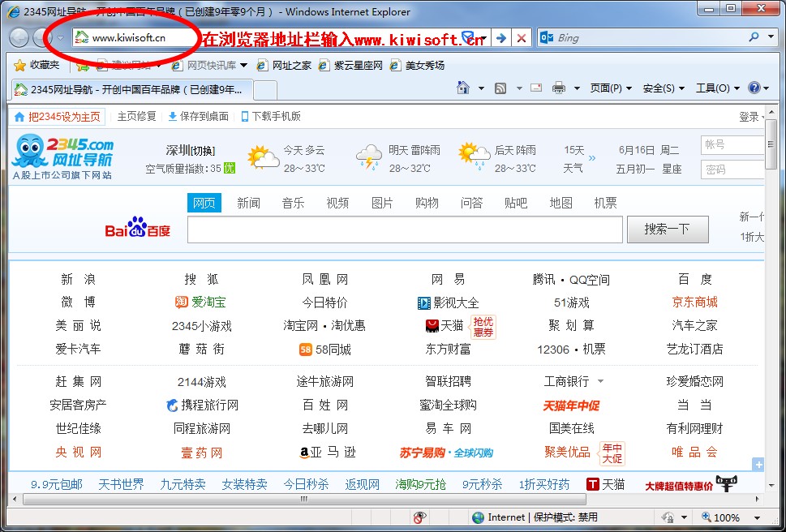Click the status bar popup blocker icon
This screenshot has width=786, height=532.
pos(419,517)
